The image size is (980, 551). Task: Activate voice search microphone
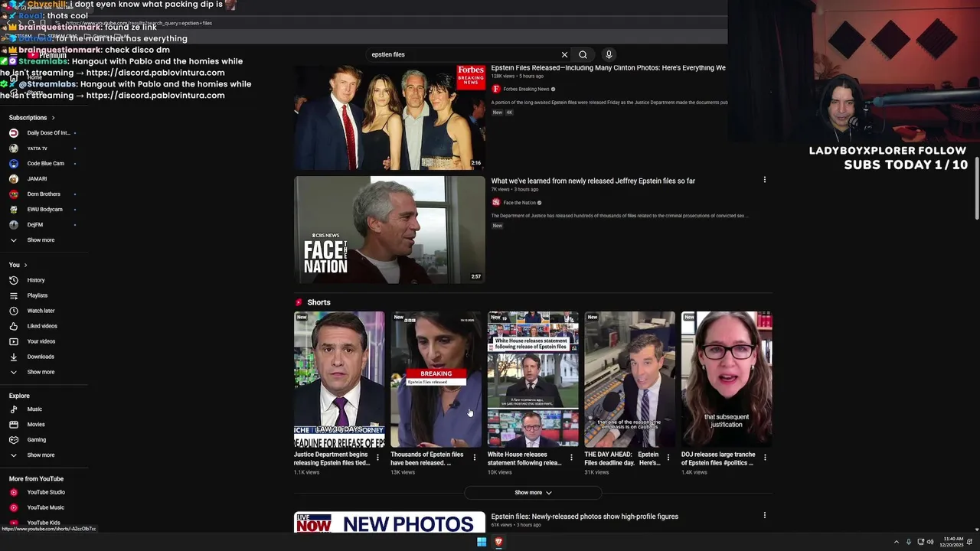[x=609, y=54]
